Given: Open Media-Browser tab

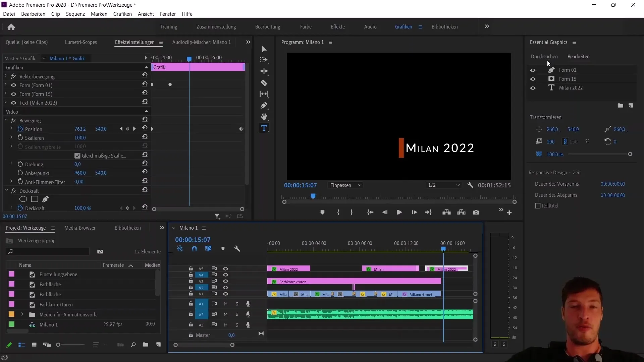Looking at the screenshot, I should [80, 228].
